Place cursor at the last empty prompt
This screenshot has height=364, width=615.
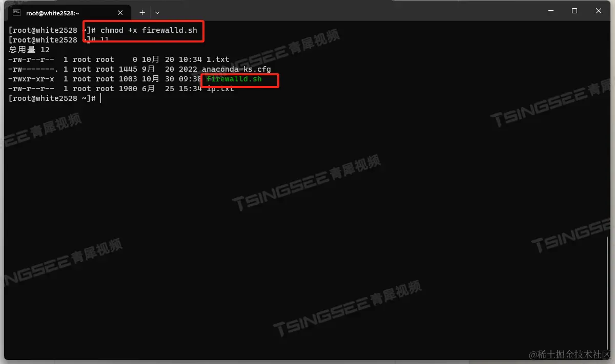coord(101,98)
